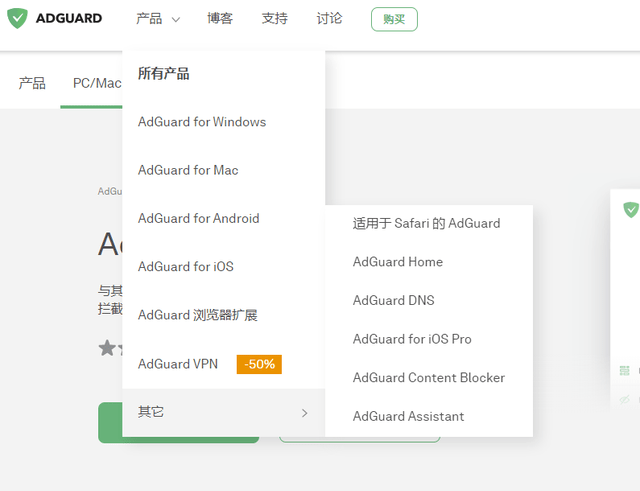Select AdGuard Content Blocker
The height and width of the screenshot is (491, 640).
(429, 378)
